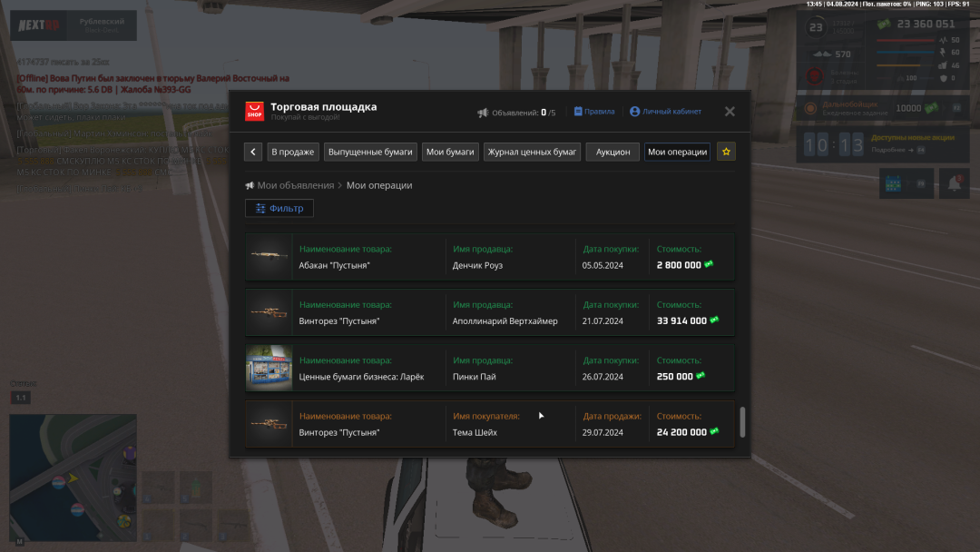Click the operations list vertical scrollbar

tap(743, 421)
